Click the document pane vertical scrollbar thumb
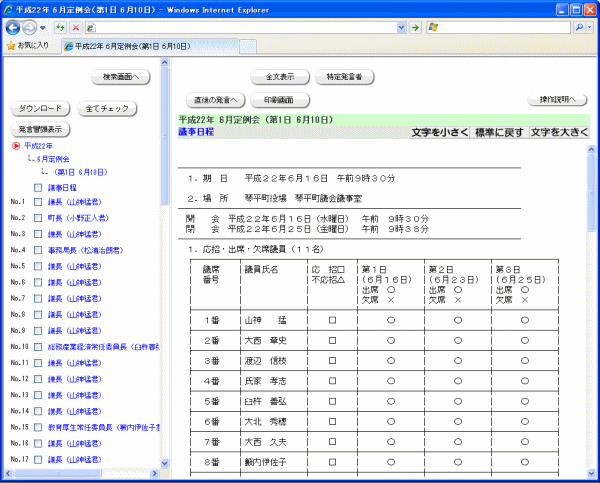 (591, 193)
